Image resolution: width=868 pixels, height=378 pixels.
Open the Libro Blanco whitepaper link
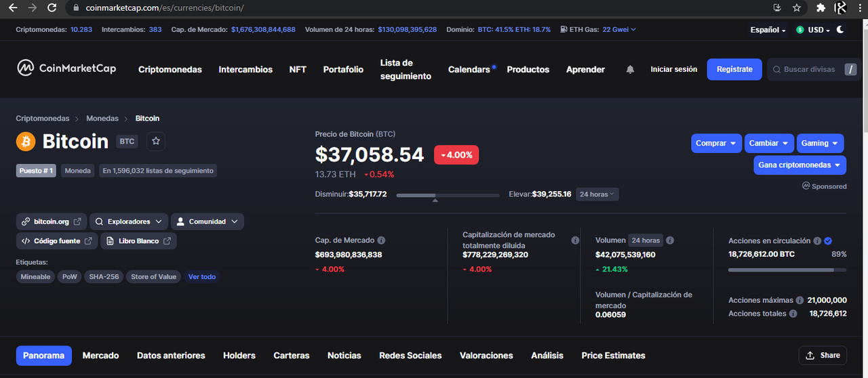click(x=138, y=241)
